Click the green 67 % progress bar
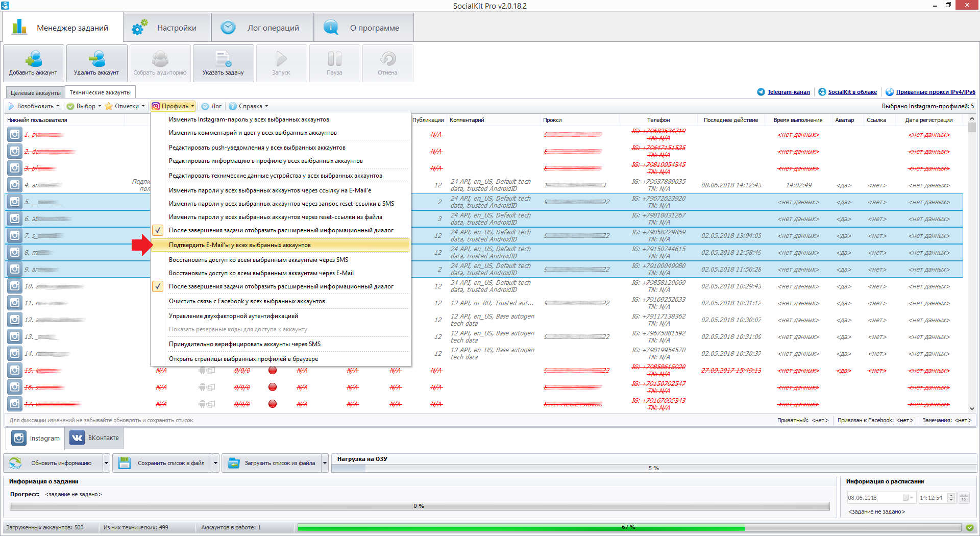Screen dimensions: 980x536 tap(629, 527)
